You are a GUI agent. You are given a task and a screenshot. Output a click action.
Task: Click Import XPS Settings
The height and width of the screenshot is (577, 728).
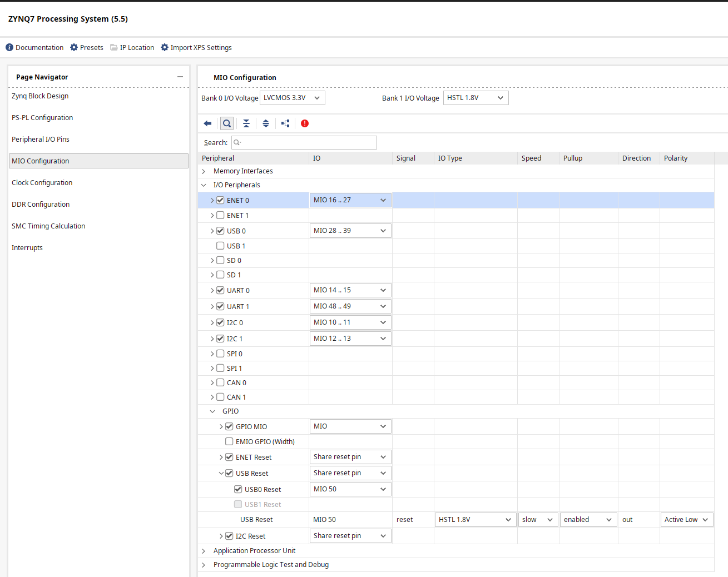[x=196, y=48]
